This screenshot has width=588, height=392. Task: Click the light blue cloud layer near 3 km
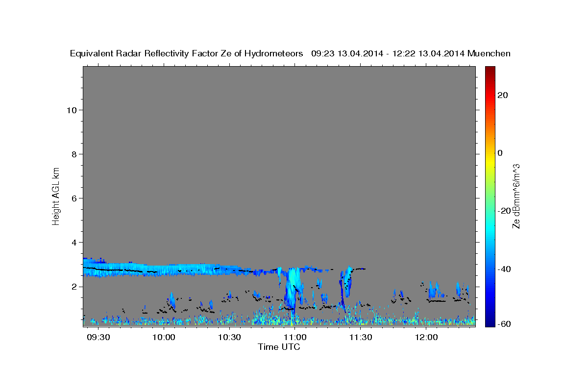click(167, 269)
